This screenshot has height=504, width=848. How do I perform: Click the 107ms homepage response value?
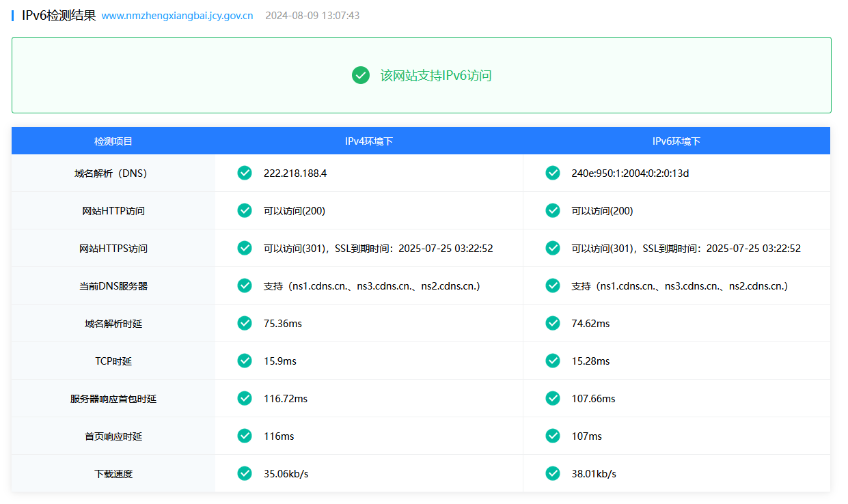coord(587,436)
